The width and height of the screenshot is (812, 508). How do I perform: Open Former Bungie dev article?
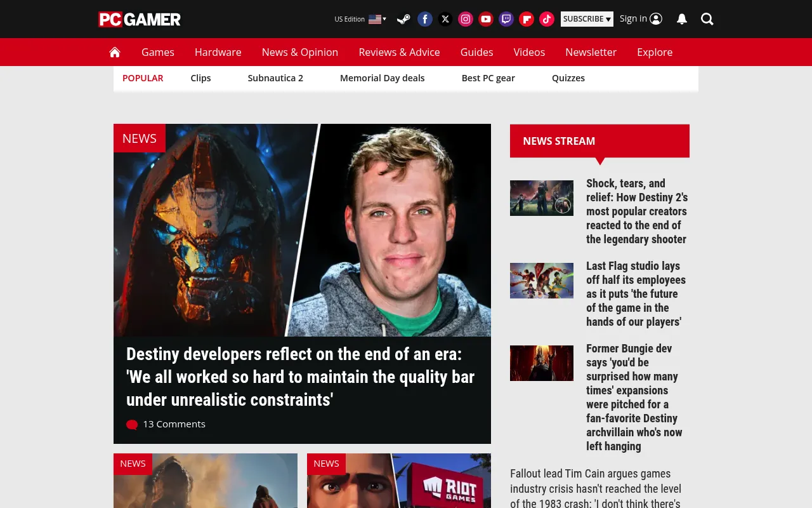[x=634, y=398]
